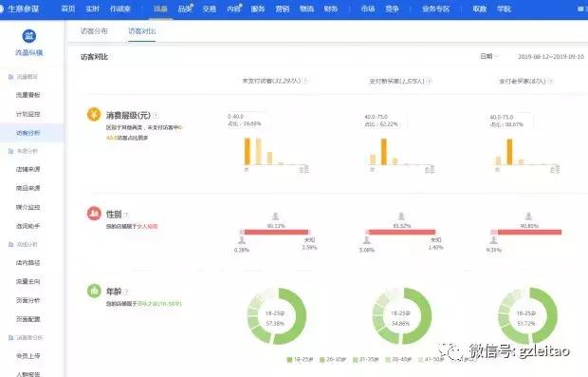Click male icon above 6.28% label
Screen dimensions: 588x377
click(242, 240)
